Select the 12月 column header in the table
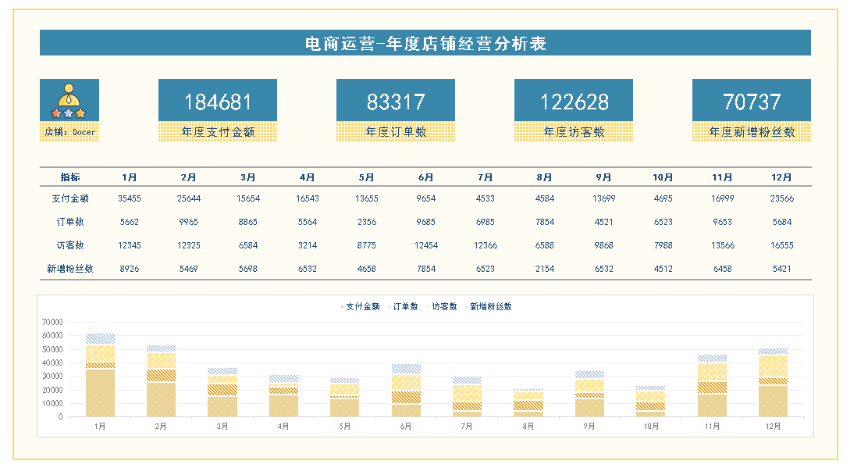The width and height of the screenshot is (868, 475). pos(781,177)
